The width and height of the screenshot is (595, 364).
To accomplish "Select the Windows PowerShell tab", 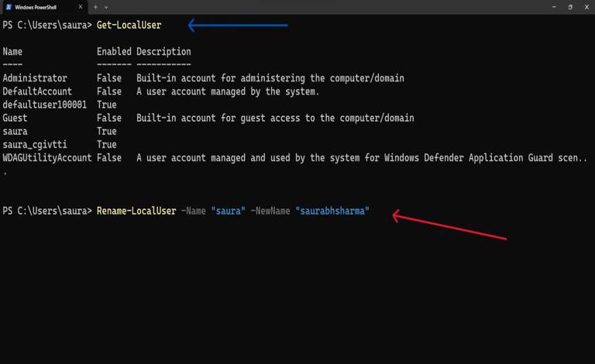I will click(43, 7).
